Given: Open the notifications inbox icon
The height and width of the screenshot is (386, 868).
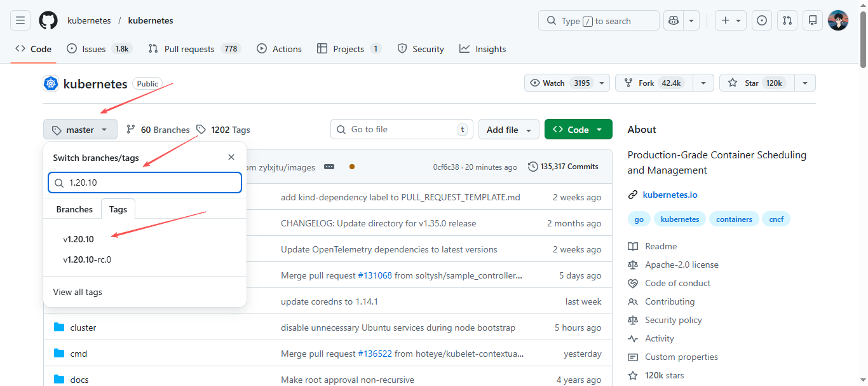Looking at the screenshot, I should (813, 20).
